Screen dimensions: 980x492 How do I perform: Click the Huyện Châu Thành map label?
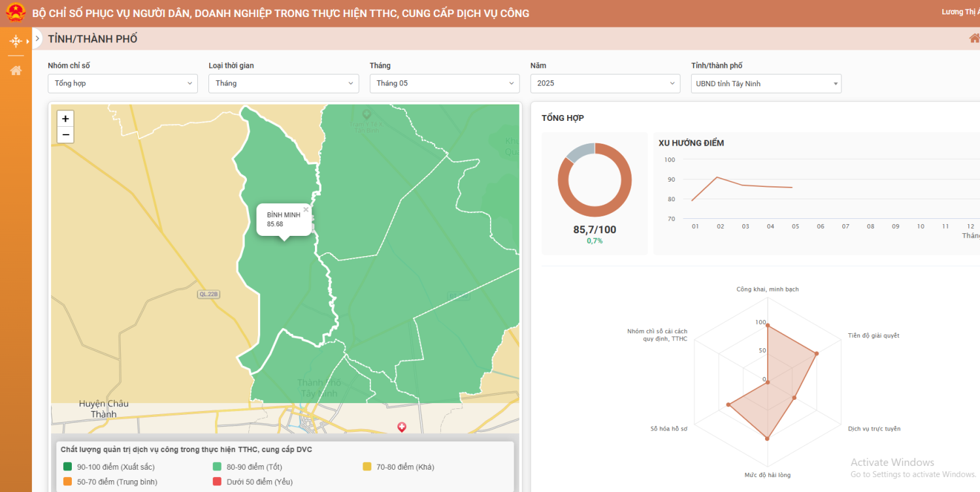(x=103, y=409)
